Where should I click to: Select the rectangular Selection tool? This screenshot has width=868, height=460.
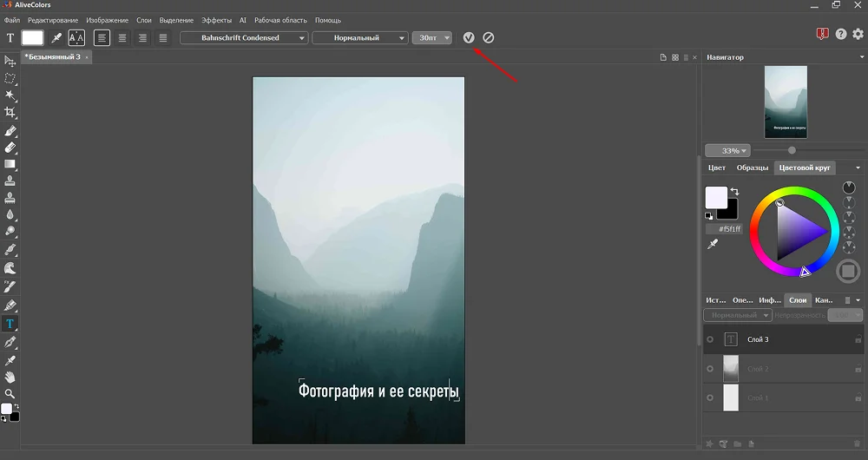[x=10, y=79]
